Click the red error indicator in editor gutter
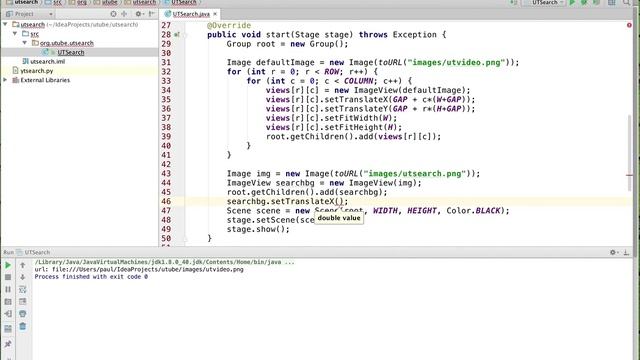The width and height of the screenshot is (640, 360). tap(629, 25)
